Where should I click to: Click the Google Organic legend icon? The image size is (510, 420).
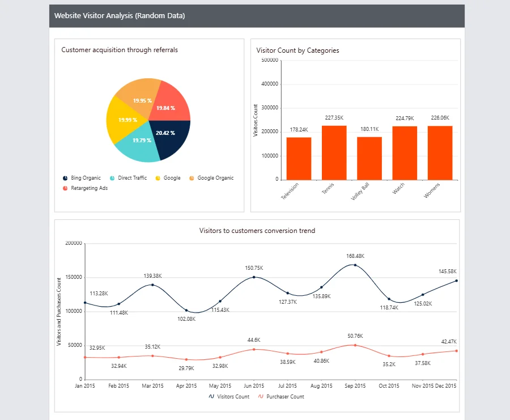pyautogui.click(x=192, y=178)
